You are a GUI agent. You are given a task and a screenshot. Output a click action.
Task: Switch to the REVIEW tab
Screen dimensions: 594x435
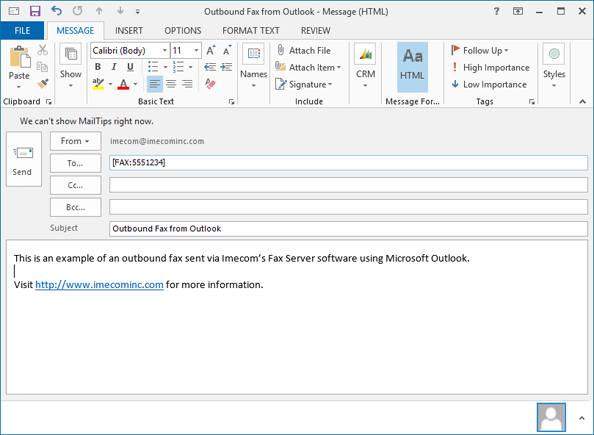(x=316, y=31)
